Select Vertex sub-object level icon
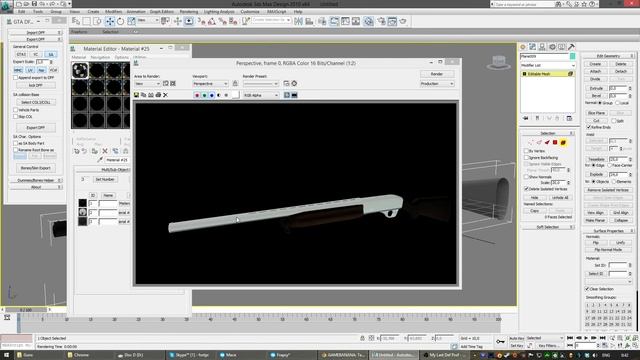Image resolution: width=640 pixels, height=360 pixels. (531, 142)
